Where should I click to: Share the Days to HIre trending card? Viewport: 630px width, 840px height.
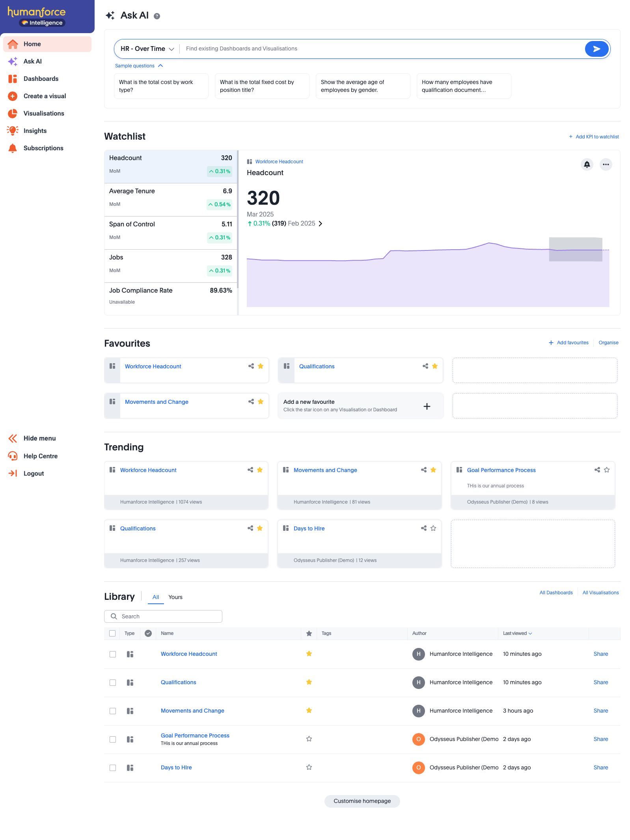click(424, 528)
